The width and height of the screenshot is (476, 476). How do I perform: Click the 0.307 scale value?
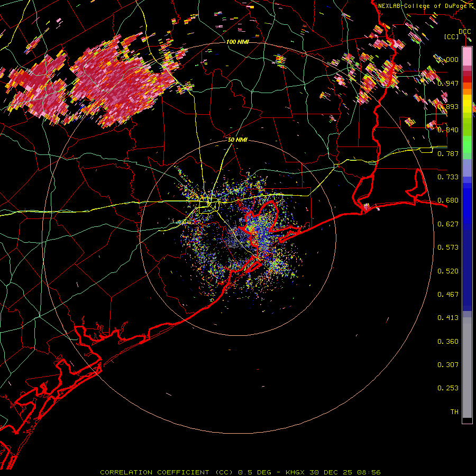tap(448, 365)
